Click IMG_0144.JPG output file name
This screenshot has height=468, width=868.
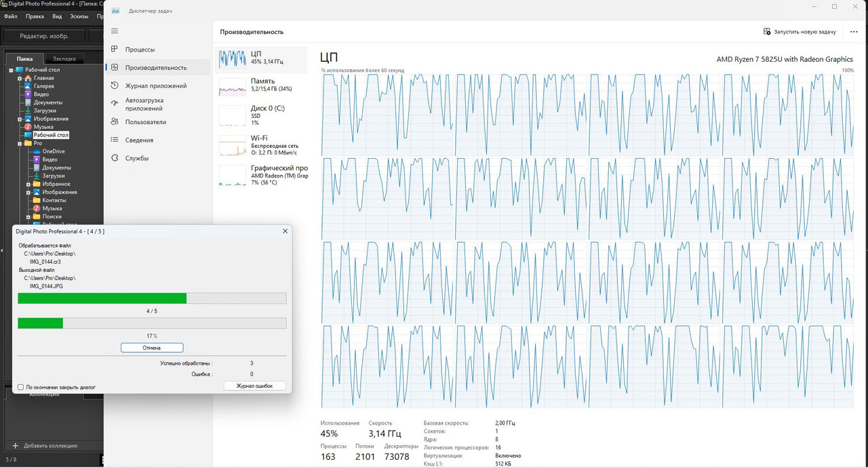click(45, 286)
